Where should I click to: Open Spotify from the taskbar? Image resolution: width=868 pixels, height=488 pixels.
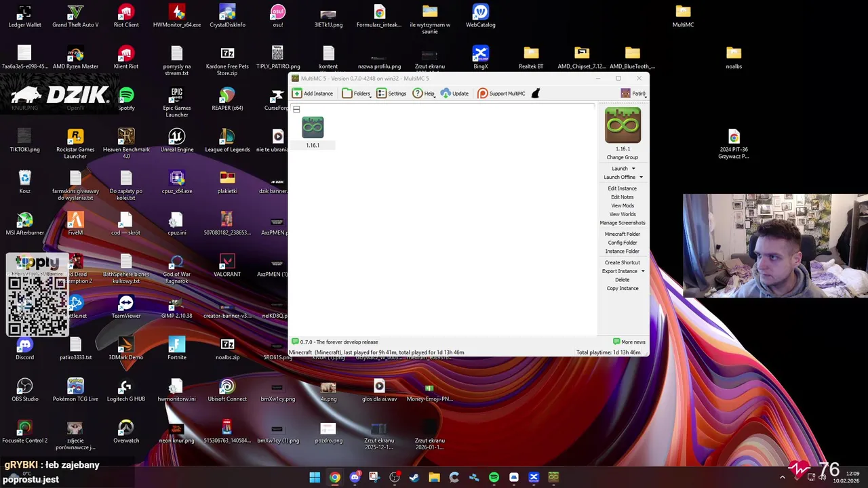(x=494, y=477)
